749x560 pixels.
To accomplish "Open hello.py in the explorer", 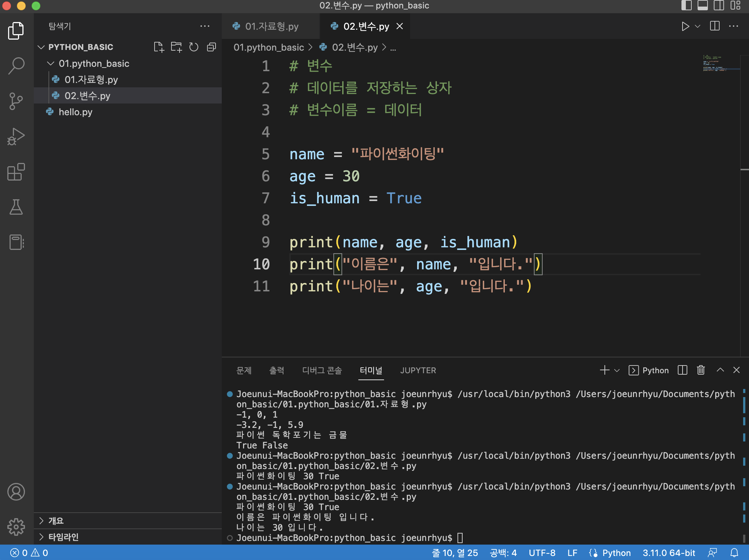I will (x=128, y=112).
